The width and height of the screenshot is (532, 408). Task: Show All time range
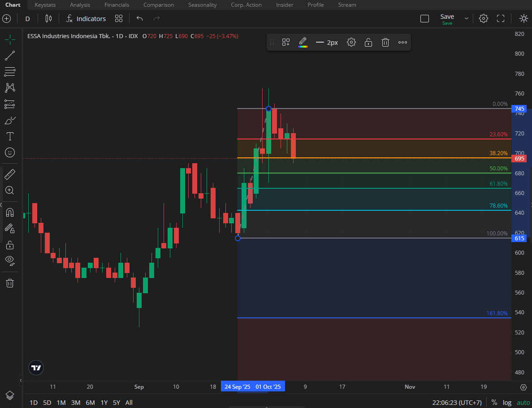[129, 403]
